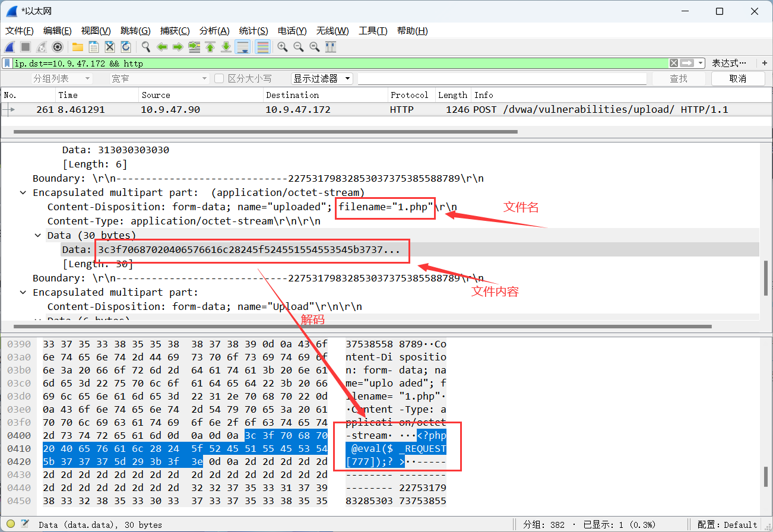773x532 pixels.
Task: Toggle auto-scroll during live capture
Action: [242, 47]
